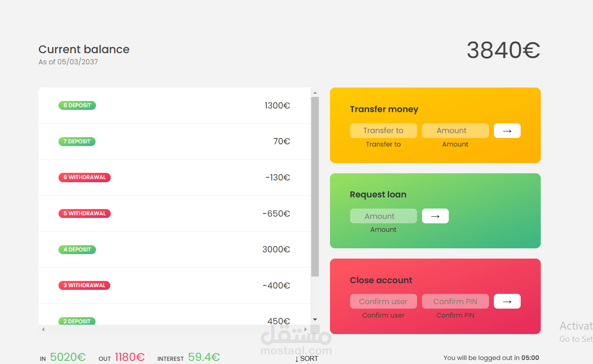Select the 6 WITHDRAWAL badge
Screen dimensions: 593x364
click(x=84, y=177)
